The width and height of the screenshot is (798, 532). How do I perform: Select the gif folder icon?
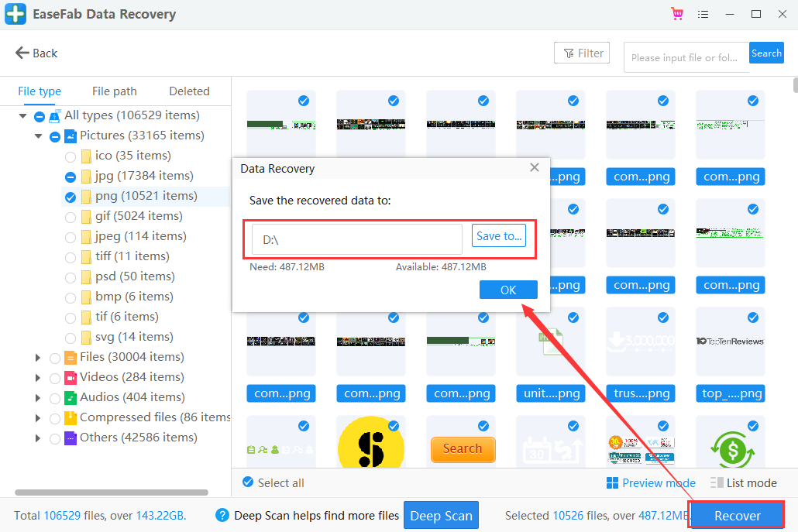[87, 216]
